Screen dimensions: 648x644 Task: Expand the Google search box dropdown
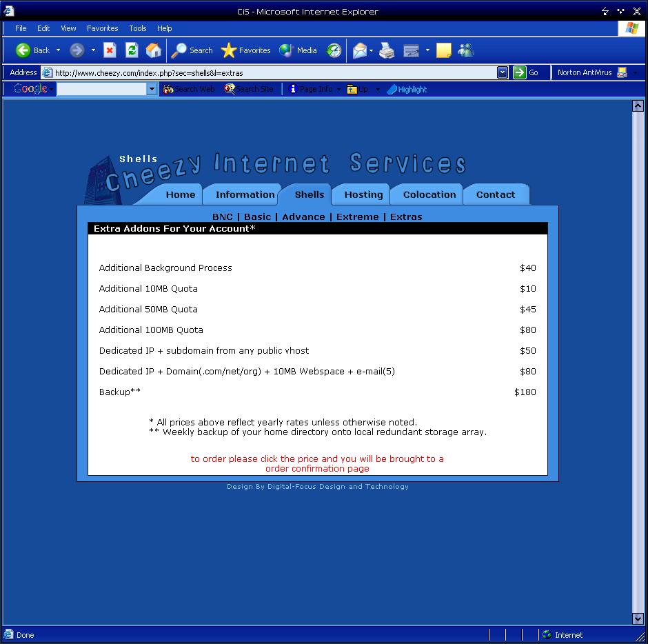pos(152,89)
